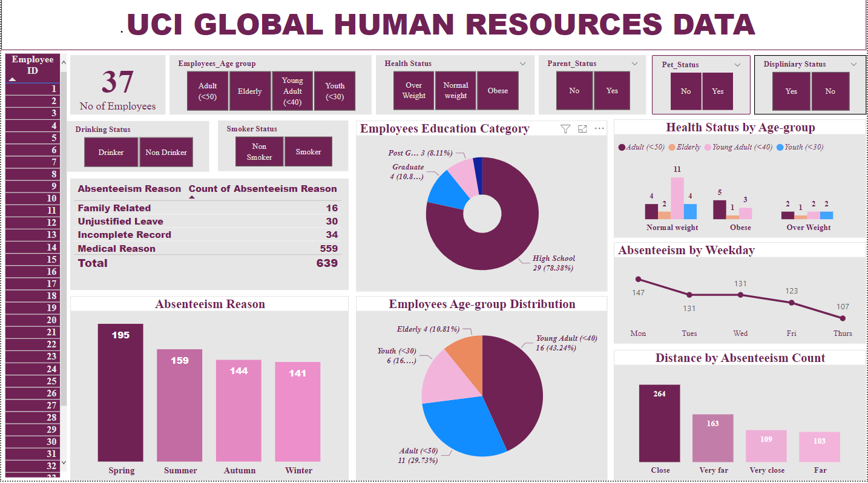Viewport: 868px width, 483px height.
Task: Open more options ellipsis on Education chart
Action: [599, 128]
